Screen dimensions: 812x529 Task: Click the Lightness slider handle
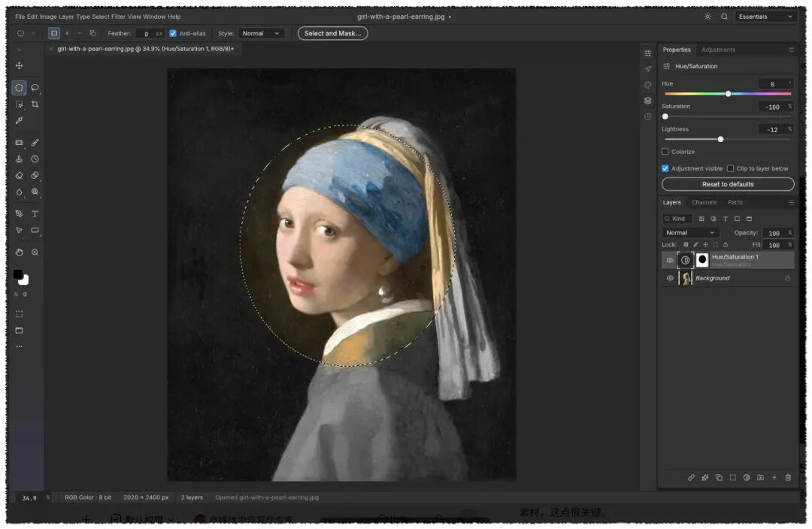720,139
